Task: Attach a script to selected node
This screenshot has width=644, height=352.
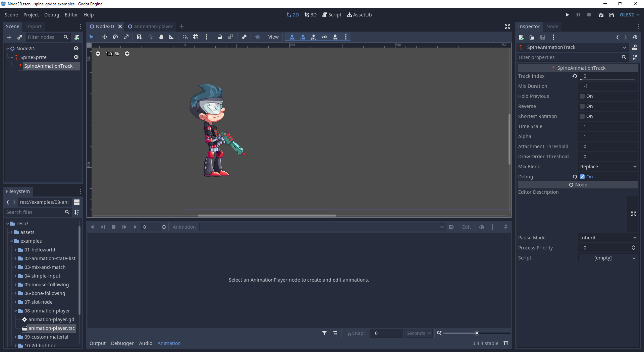Action: [77, 37]
